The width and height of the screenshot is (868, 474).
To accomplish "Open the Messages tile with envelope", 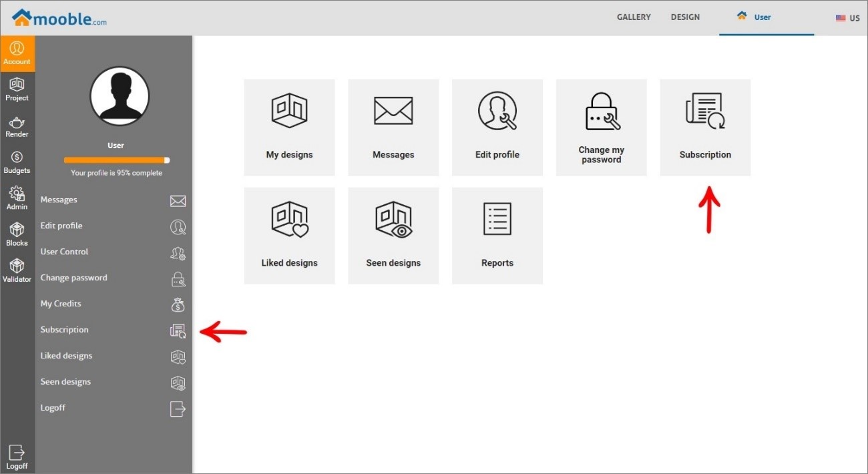I will pyautogui.click(x=393, y=128).
